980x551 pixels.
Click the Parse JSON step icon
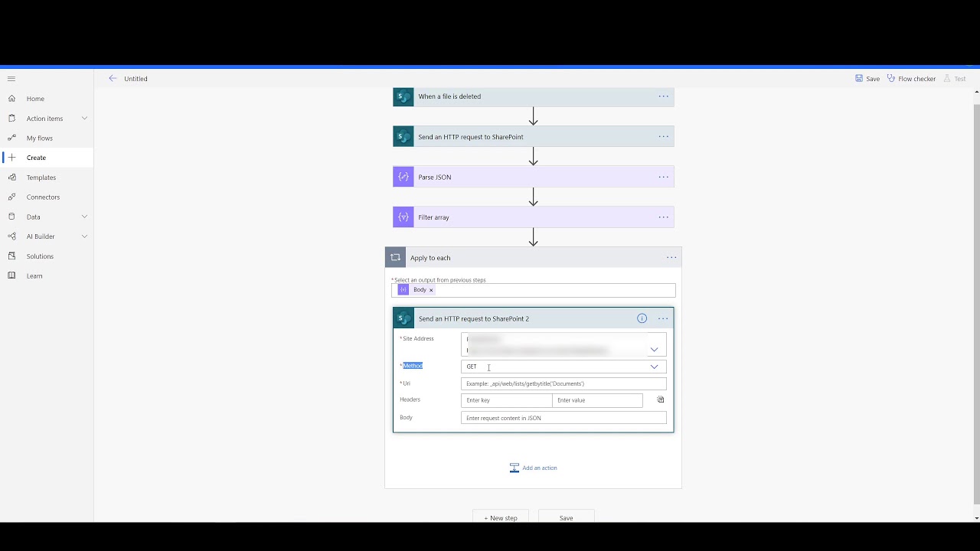[403, 177]
